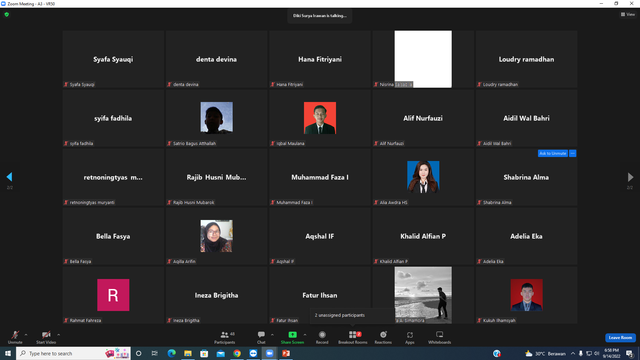The height and width of the screenshot is (360, 640).
Task: Click the Bella Fasya tile name
Action: (113, 236)
